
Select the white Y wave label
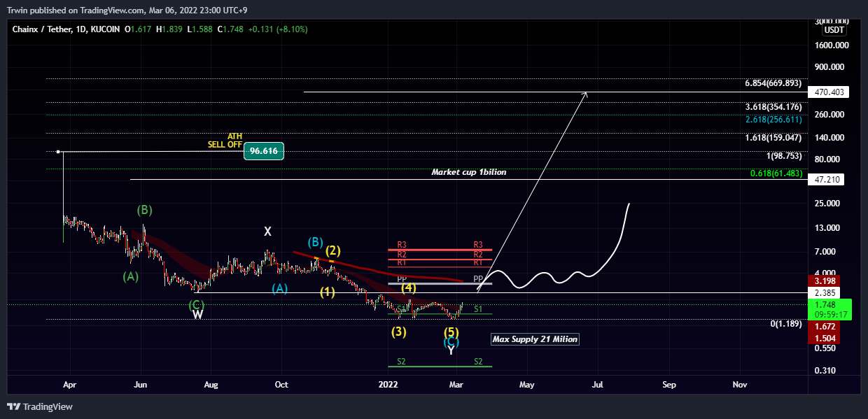point(451,350)
